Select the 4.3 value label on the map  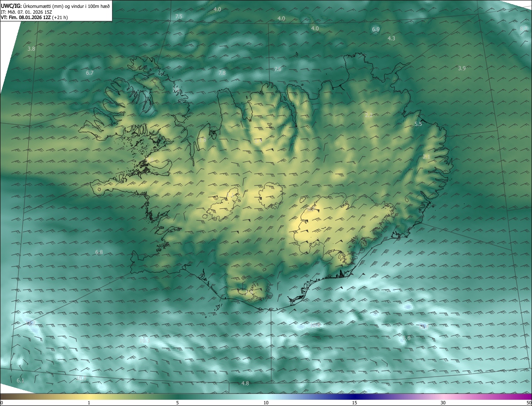click(391, 38)
